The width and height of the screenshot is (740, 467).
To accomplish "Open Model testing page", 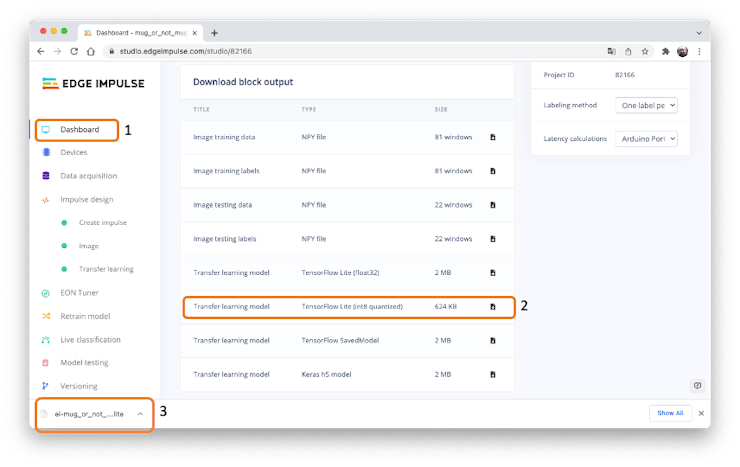I will coord(84,363).
